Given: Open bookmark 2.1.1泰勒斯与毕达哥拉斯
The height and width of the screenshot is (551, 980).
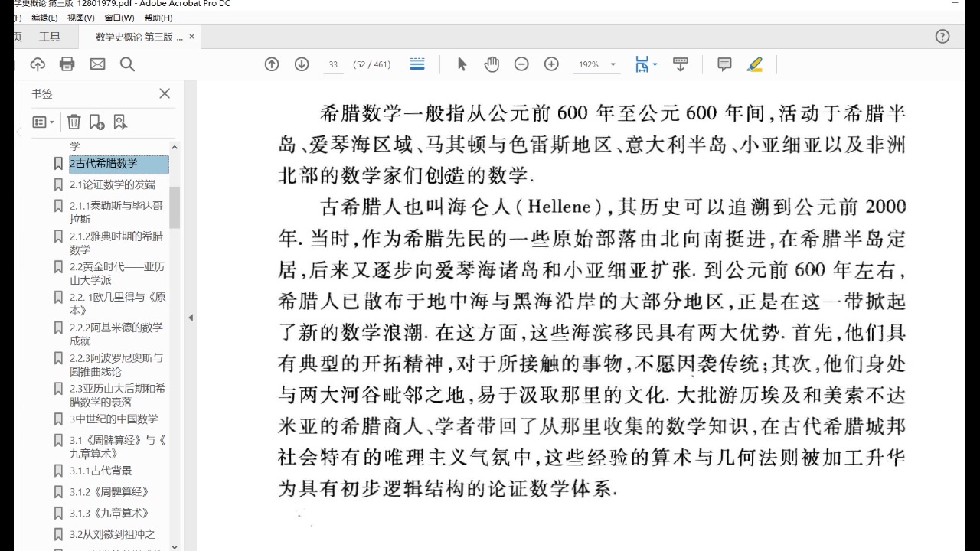Looking at the screenshot, I should [116, 212].
